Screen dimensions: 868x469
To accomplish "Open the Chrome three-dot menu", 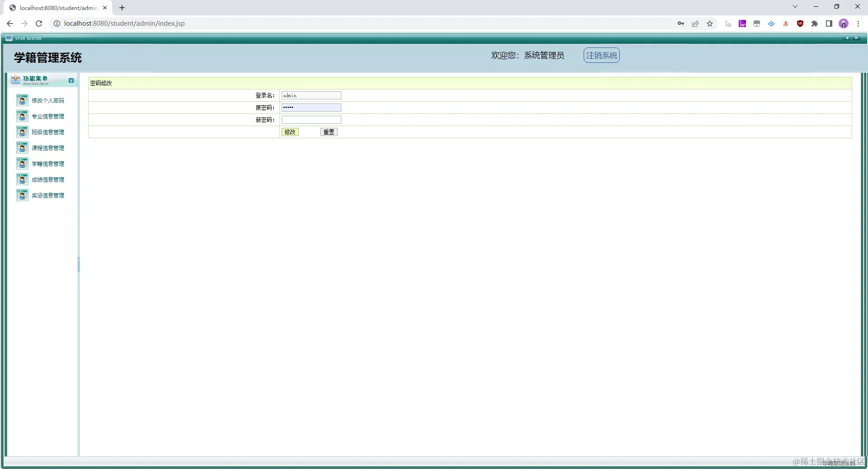I will (x=858, y=23).
